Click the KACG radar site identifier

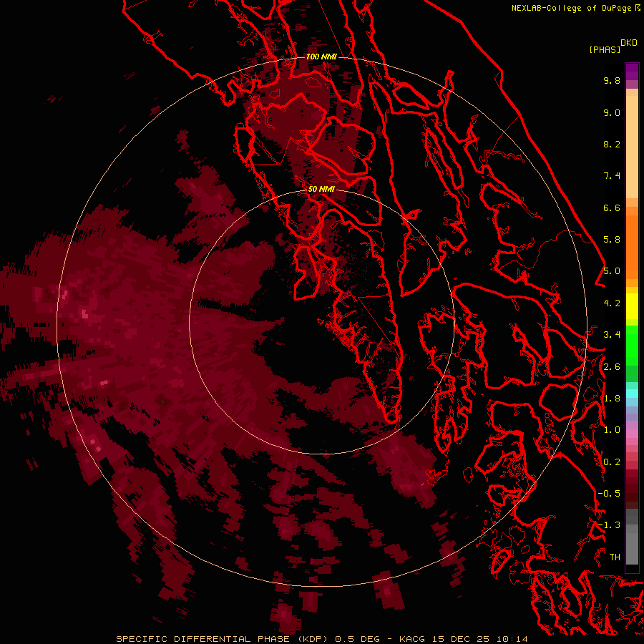(412, 639)
